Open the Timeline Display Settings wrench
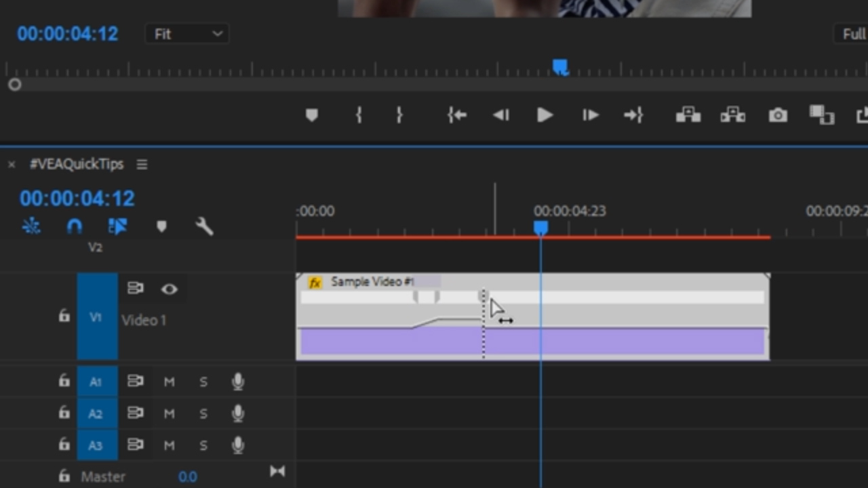 pyautogui.click(x=204, y=226)
